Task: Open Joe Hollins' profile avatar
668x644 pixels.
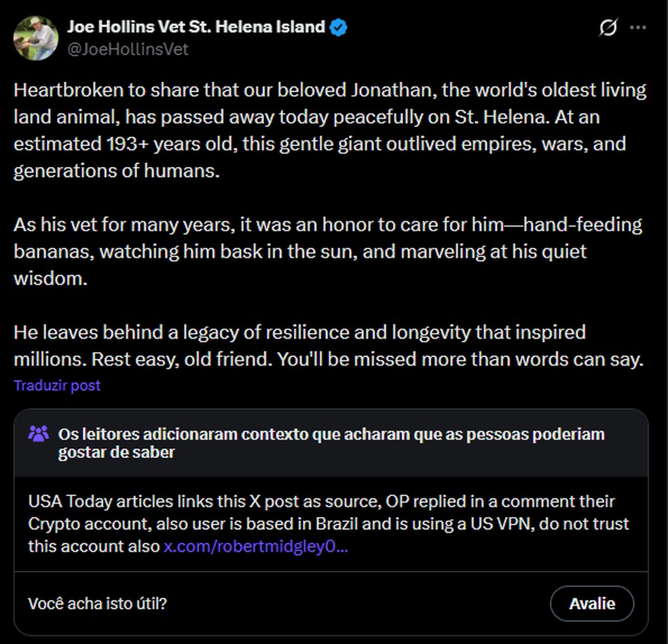Action: coord(35,38)
